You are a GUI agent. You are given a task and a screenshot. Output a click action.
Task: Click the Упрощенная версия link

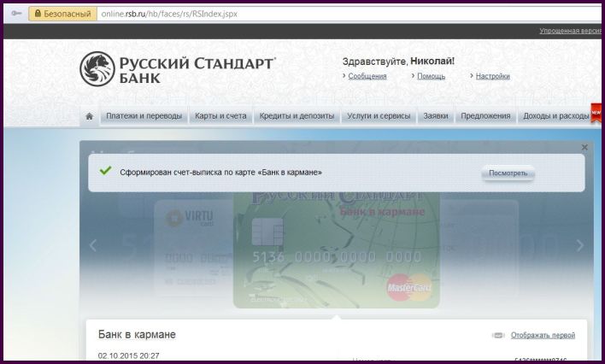pyautogui.click(x=570, y=31)
